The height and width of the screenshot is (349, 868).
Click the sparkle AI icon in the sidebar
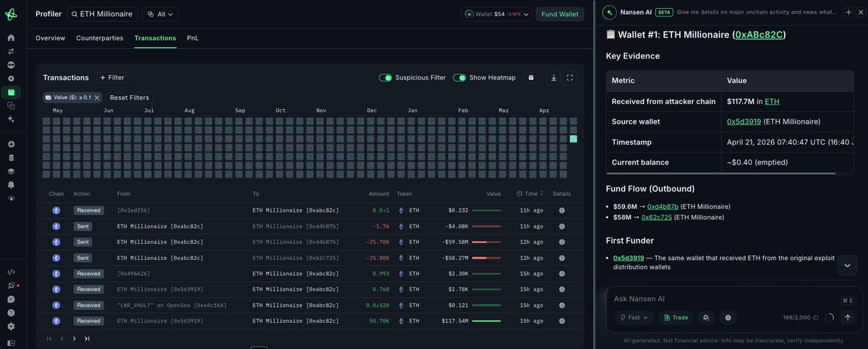coord(11,119)
